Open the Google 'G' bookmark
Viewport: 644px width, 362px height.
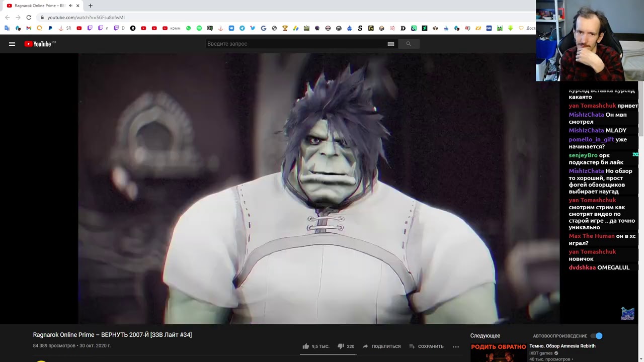264,28
